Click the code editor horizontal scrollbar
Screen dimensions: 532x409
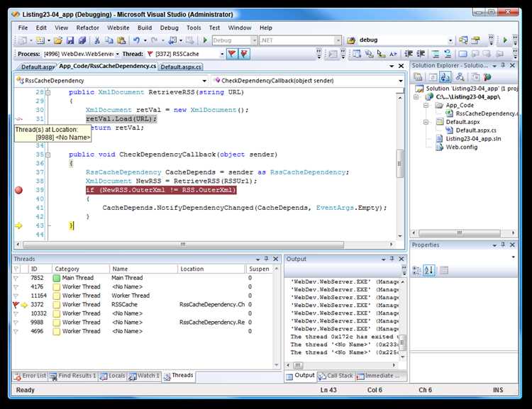[204, 245]
